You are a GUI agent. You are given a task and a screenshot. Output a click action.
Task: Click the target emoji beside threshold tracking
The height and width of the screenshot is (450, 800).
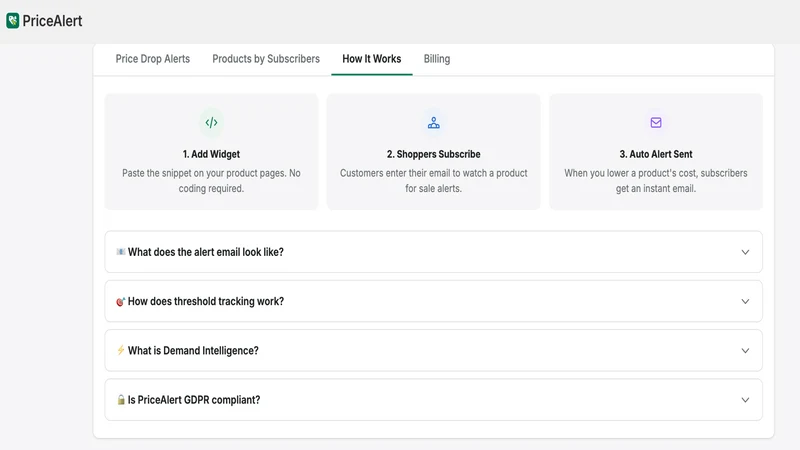pos(121,302)
